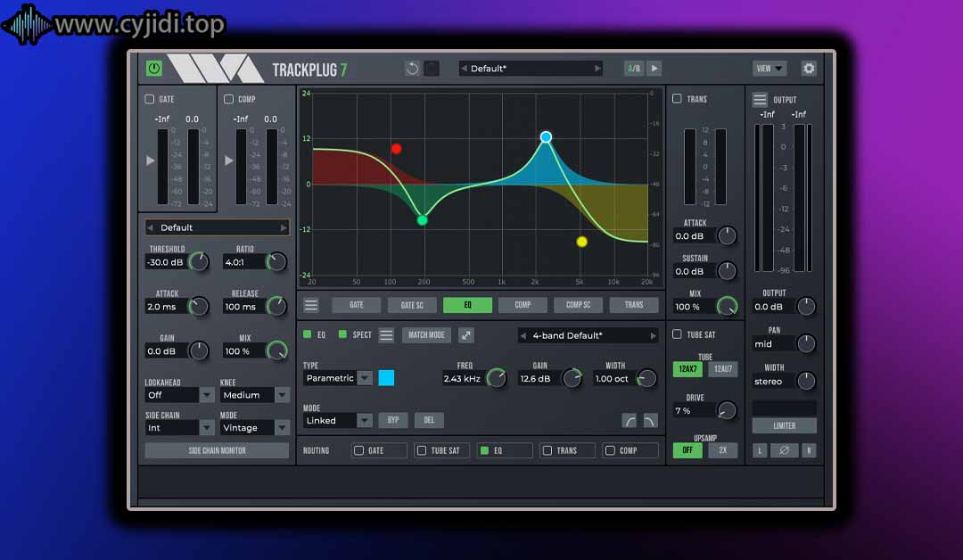Open the EQ Type dropdown showing Parametric

point(338,378)
